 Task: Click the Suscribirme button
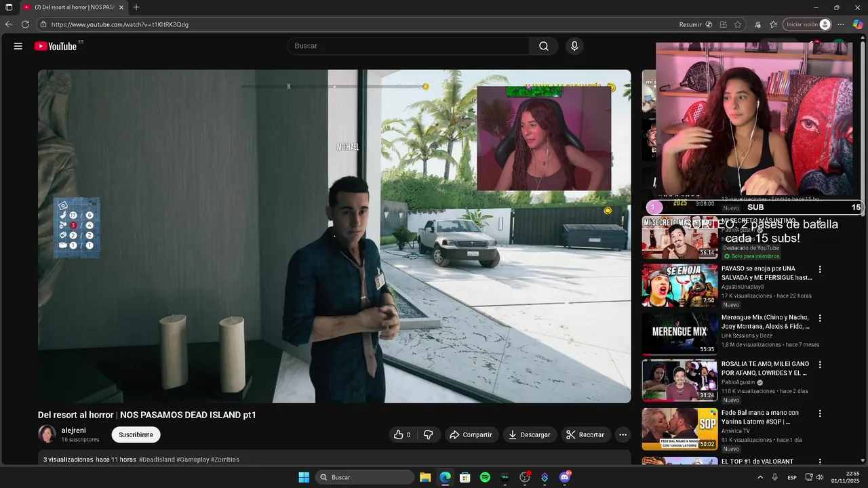click(136, 434)
